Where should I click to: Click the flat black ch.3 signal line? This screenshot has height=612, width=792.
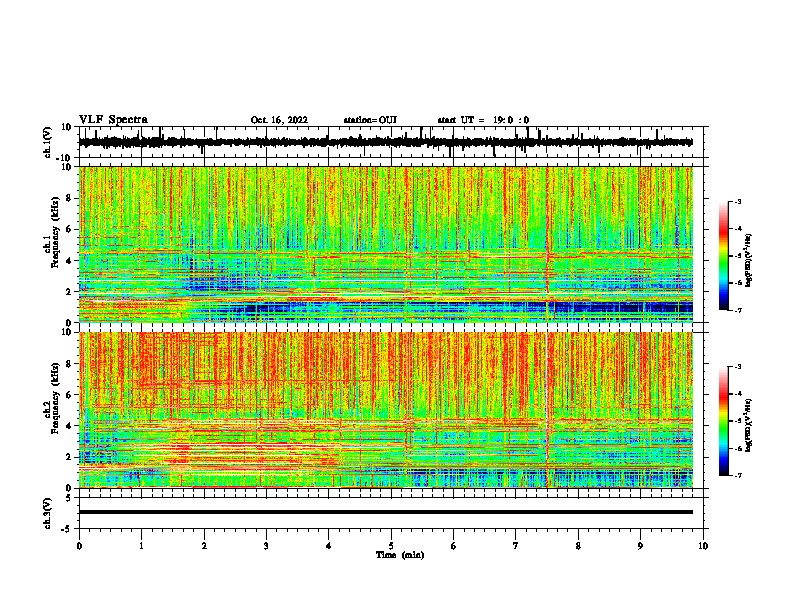click(x=385, y=512)
